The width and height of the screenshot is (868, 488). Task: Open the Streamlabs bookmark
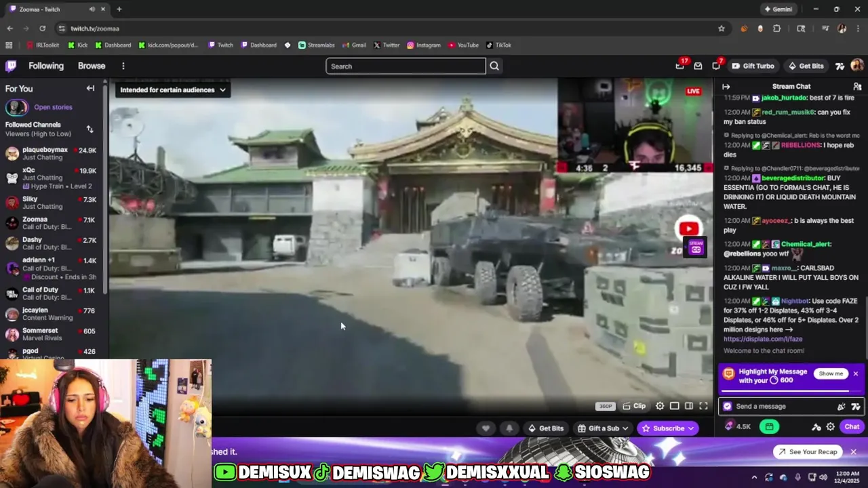click(316, 45)
